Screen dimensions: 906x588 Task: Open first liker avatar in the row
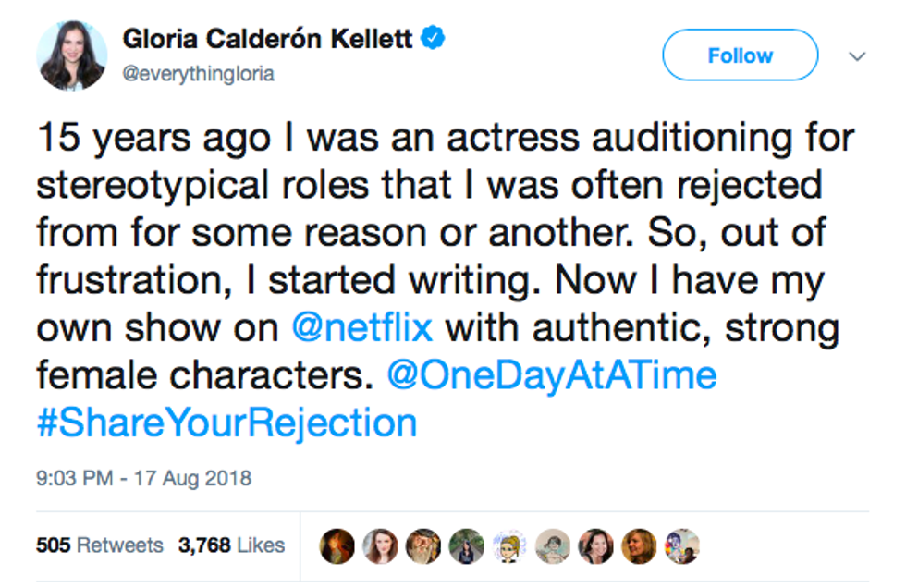tap(337, 546)
